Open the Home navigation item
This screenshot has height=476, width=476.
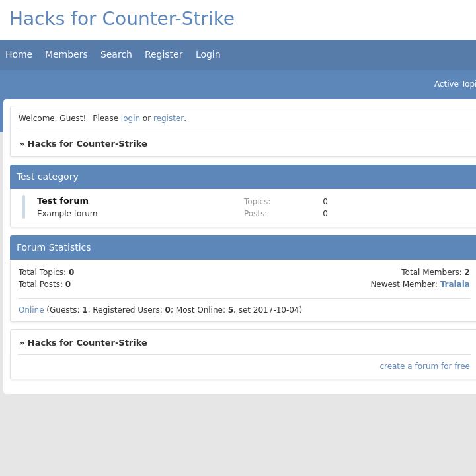[19, 54]
